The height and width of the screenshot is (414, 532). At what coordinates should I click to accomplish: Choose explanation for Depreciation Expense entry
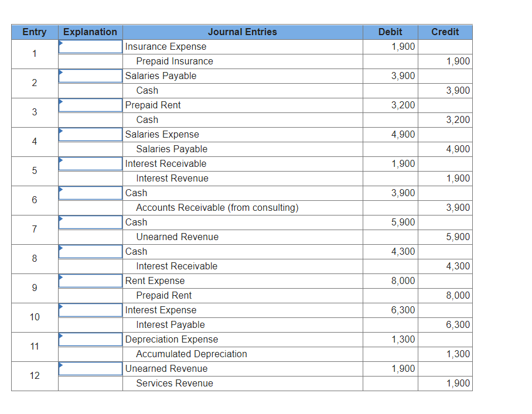(x=90, y=340)
